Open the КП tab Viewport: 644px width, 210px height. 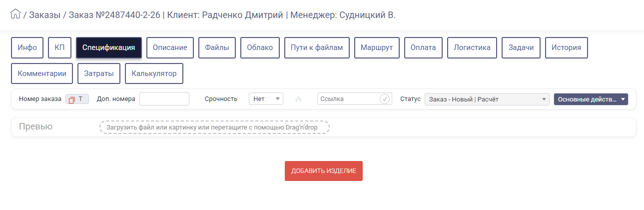tap(60, 48)
